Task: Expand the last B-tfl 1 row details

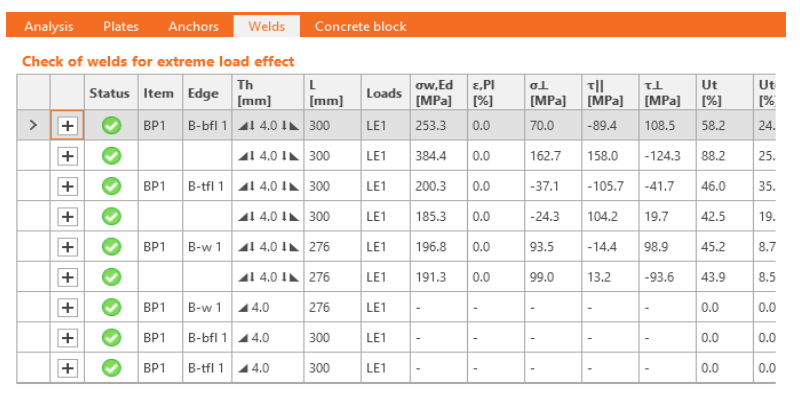Action: (67, 367)
